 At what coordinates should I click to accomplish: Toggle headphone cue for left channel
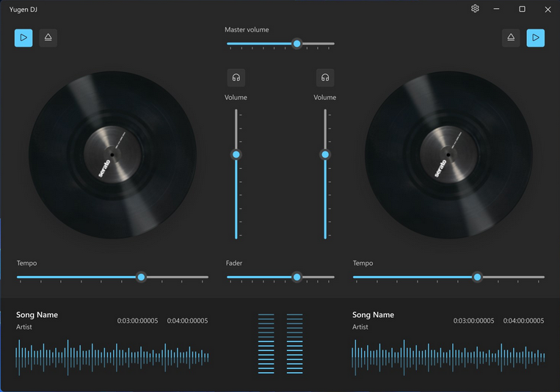click(236, 78)
